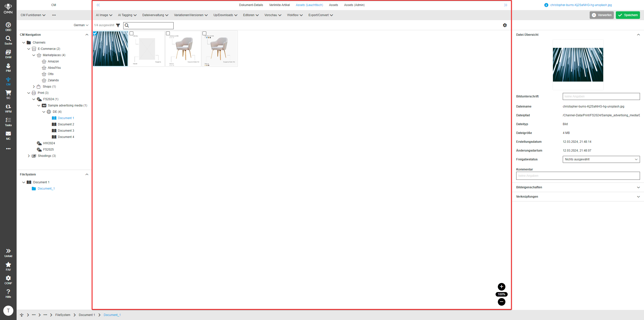Open lighttable settings gear icon
This screenshot has height=320, width=644.
505,25
